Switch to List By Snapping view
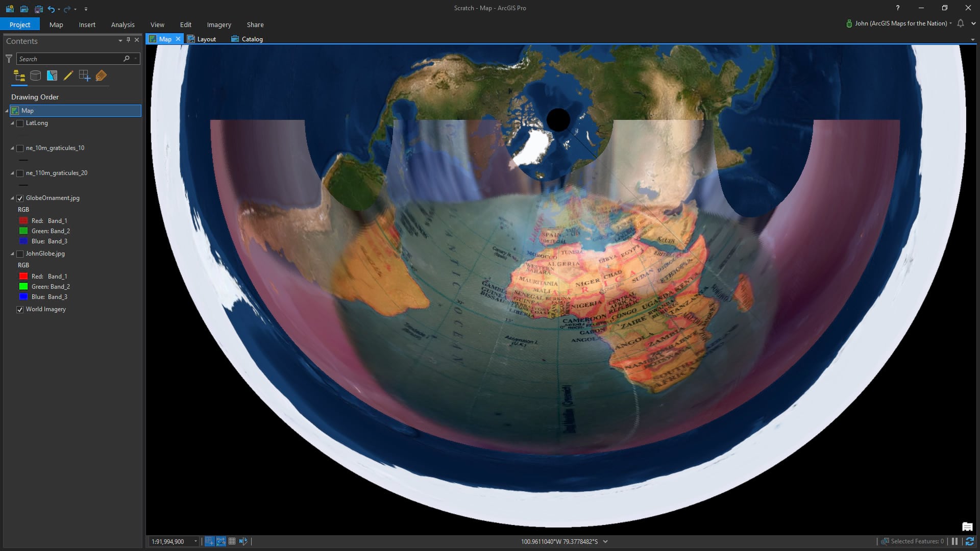 pos(84,76)
